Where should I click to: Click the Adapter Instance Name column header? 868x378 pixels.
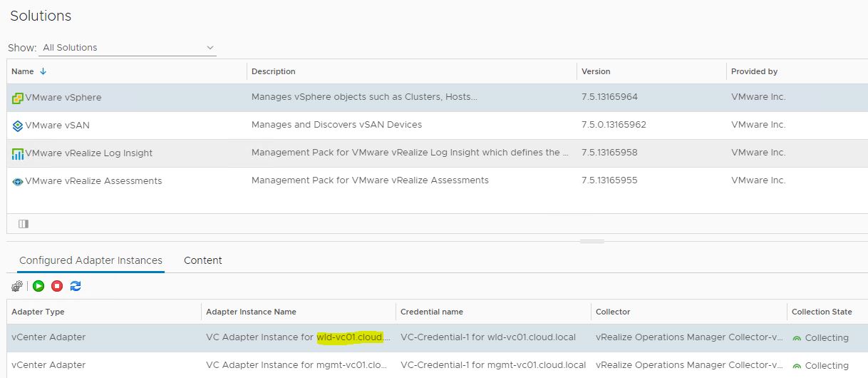pyautogui.click(x=251, y=312)
